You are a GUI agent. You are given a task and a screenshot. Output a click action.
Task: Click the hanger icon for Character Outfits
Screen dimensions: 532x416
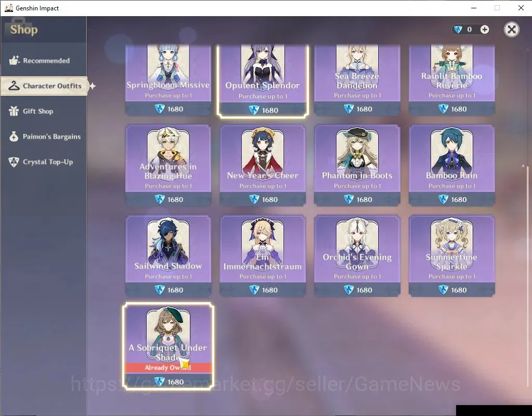click(14, 85)
